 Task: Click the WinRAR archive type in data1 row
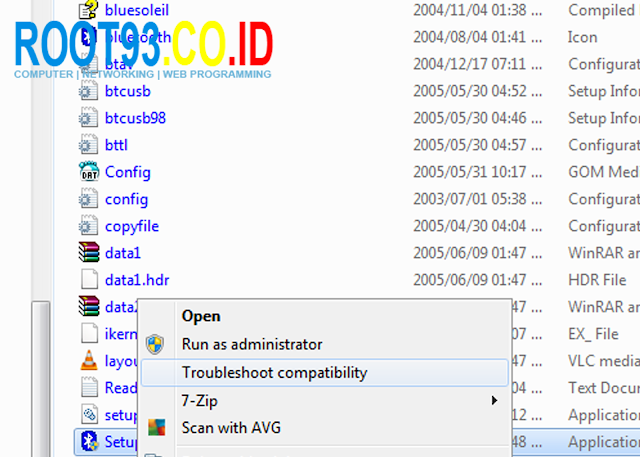coord(604,253)
